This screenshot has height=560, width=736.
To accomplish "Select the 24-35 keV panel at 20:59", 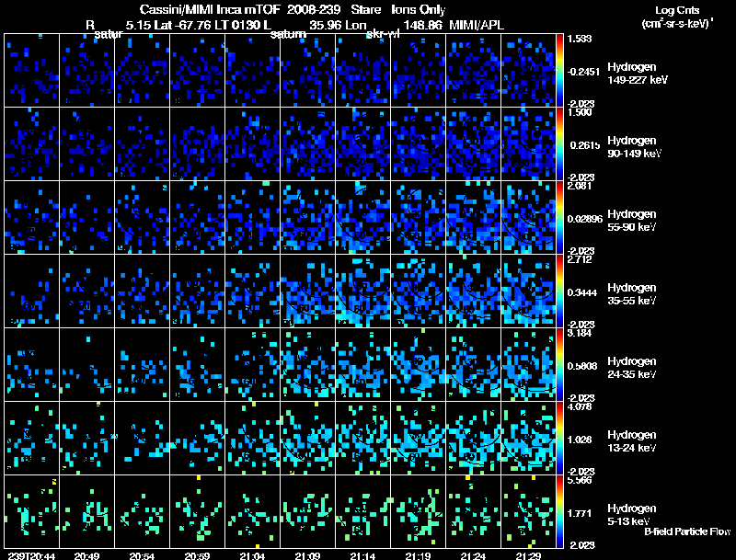I will [x=197, y=364].
